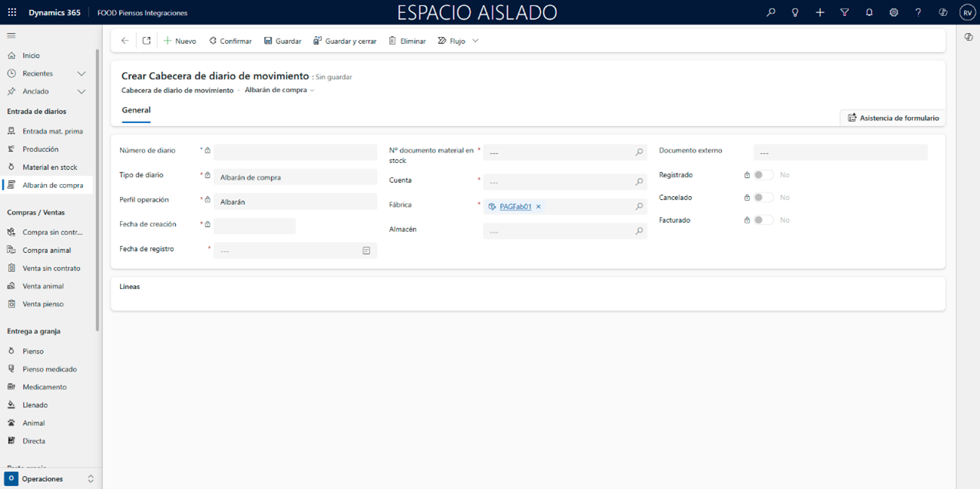The image size is (980, 489).
Task: Open the Fecha de registro calendar picker
Action: tap(366, 251)
